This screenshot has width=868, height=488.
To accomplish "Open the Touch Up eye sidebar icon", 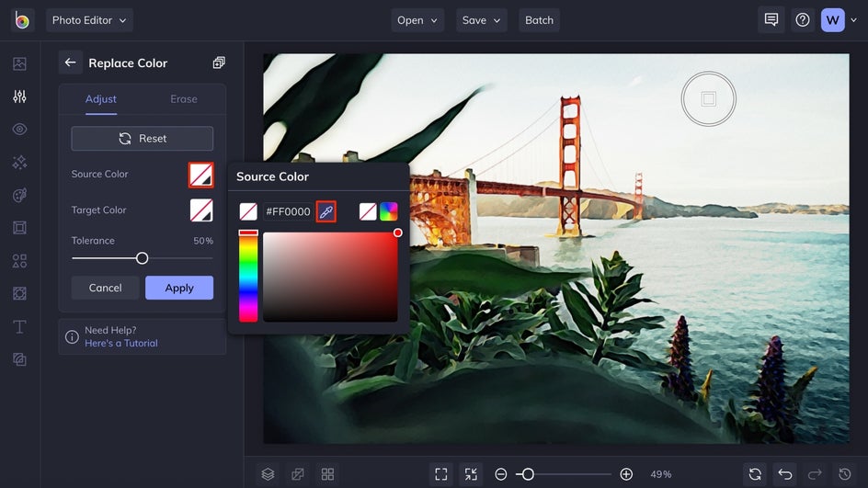I will click(x=20, y=130).
